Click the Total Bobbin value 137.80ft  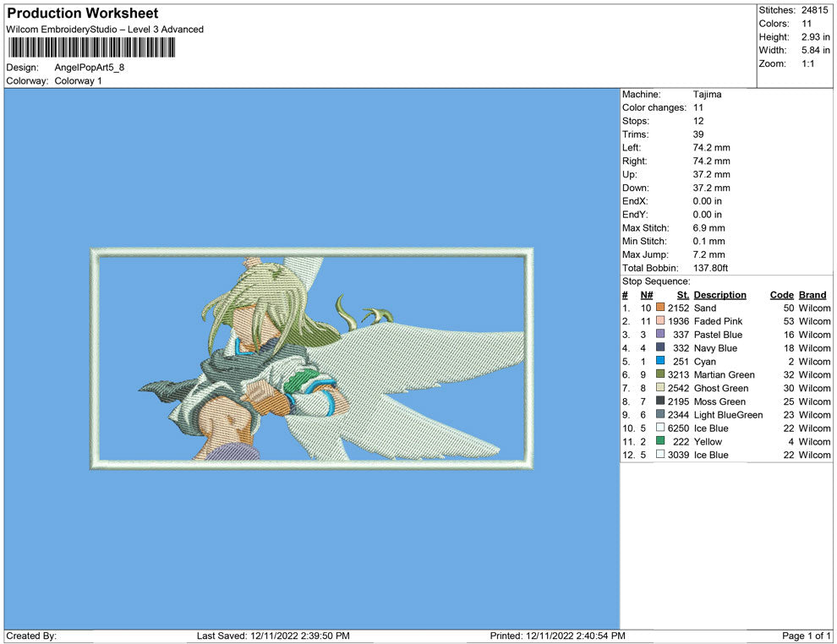pos(710,268)
